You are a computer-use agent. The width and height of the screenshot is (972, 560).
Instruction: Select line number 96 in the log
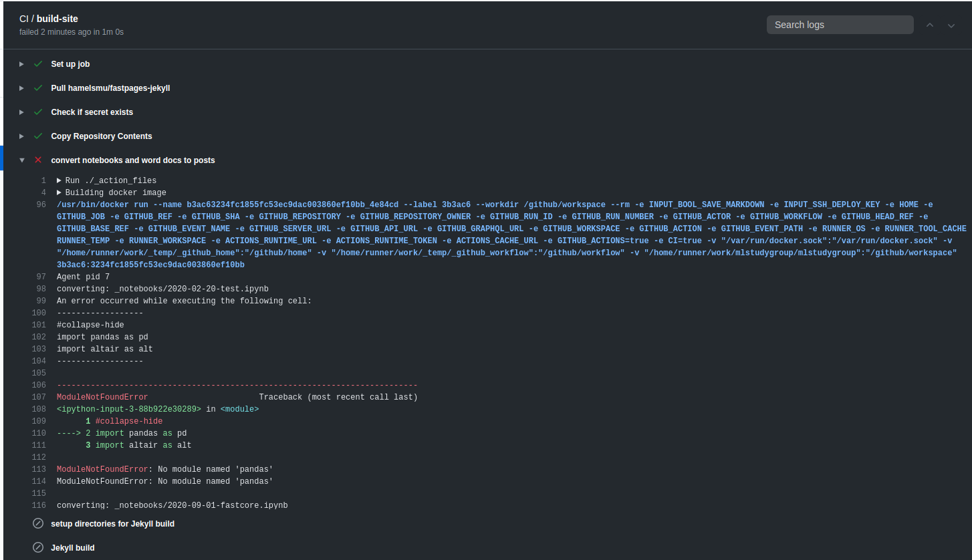tap(39, 204)
